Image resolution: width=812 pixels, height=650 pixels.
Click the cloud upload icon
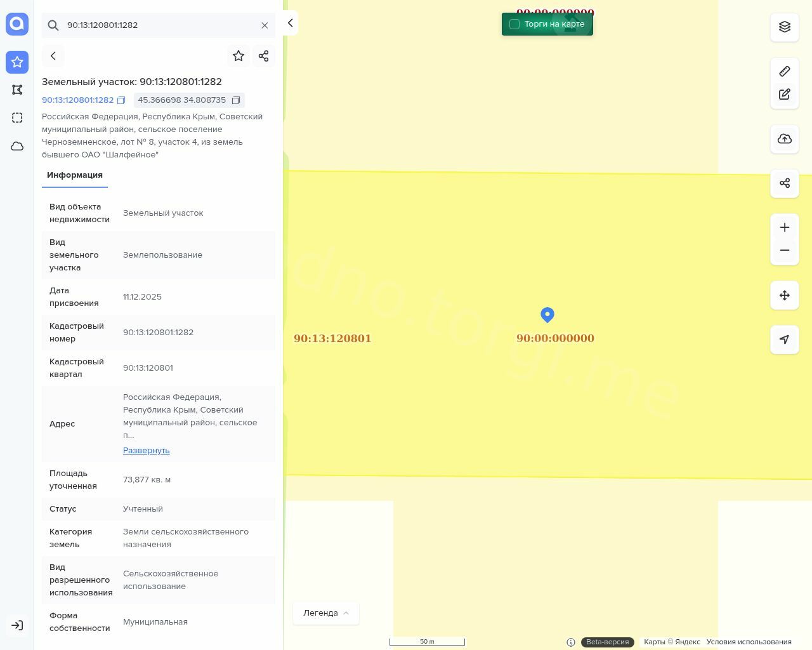785,139
